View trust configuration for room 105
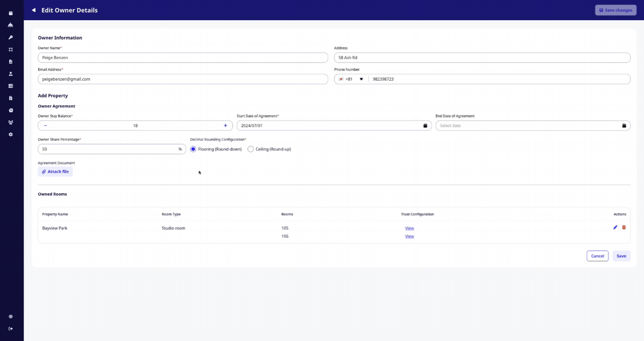The image size is (644, 341). click(x=409, y=229)
